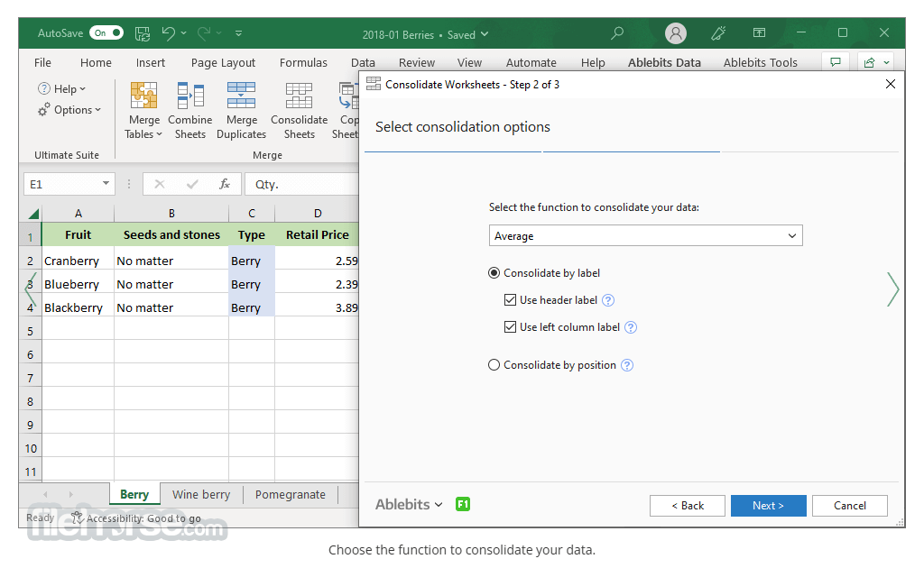Click the Cranberry cell
The image size is (924, 568).
coord(78,261)
